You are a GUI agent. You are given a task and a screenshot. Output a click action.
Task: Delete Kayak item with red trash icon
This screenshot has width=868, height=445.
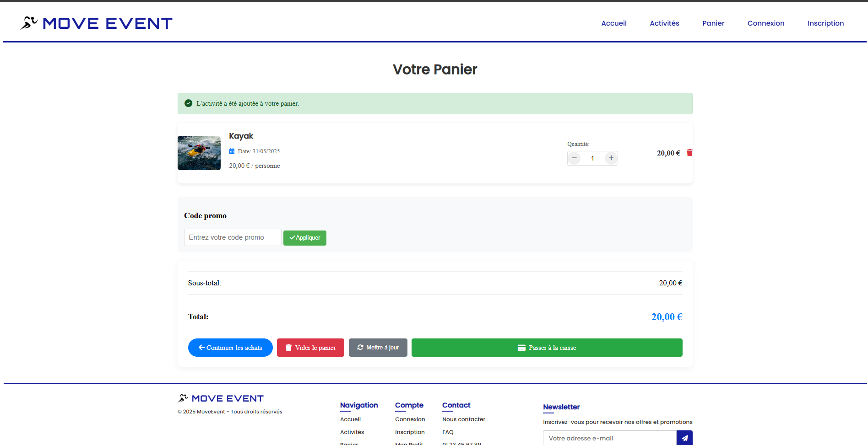coord(689,153)
